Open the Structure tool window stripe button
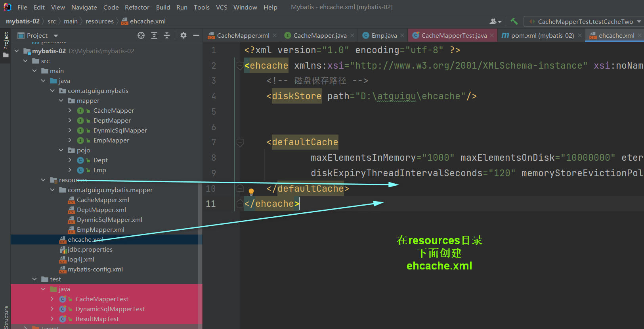The image size is (644, 329). [x=6, y=317]
